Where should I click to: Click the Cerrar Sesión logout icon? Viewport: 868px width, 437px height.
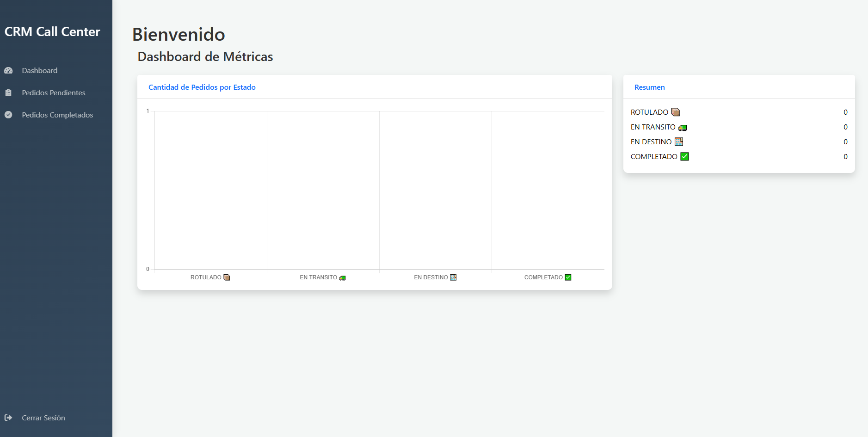pyautogui.click(x=8, y=418)
